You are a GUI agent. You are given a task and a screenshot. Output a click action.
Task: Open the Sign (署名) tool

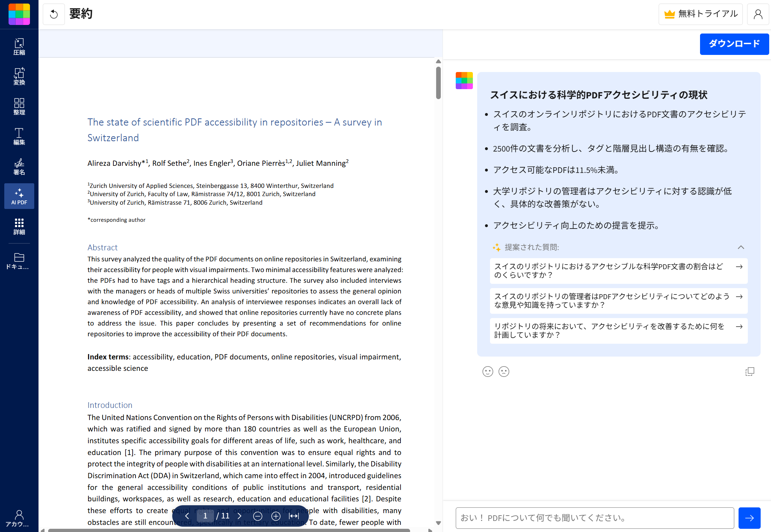[19, 166]
